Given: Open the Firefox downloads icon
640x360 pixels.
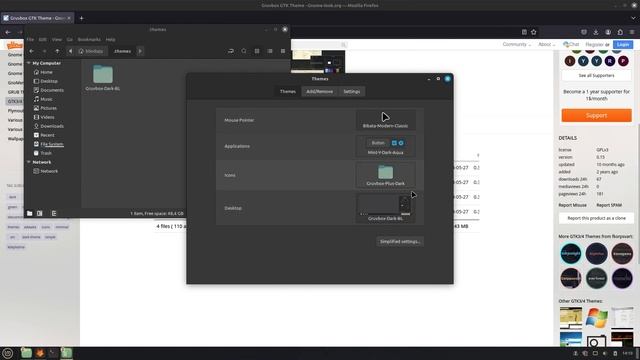Looking at the screenshot, I should (x=596, y=32).
